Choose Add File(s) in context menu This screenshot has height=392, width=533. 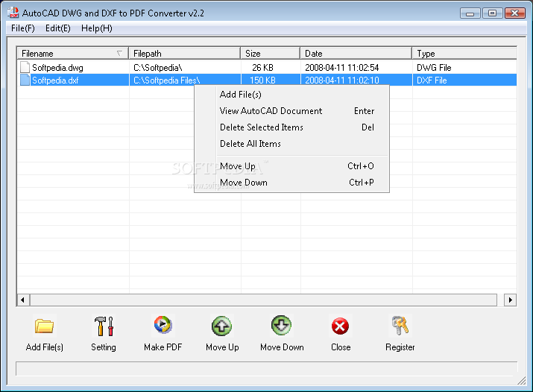coord(291,95)
